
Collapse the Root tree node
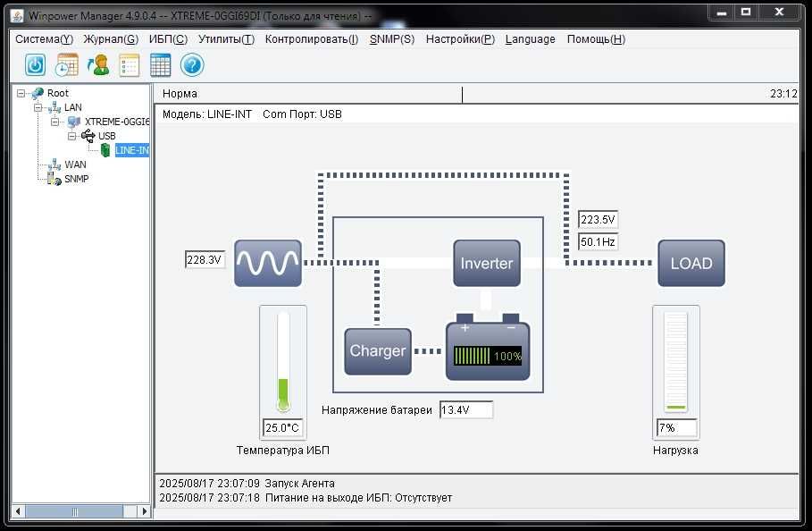click(x=21, y=93)
